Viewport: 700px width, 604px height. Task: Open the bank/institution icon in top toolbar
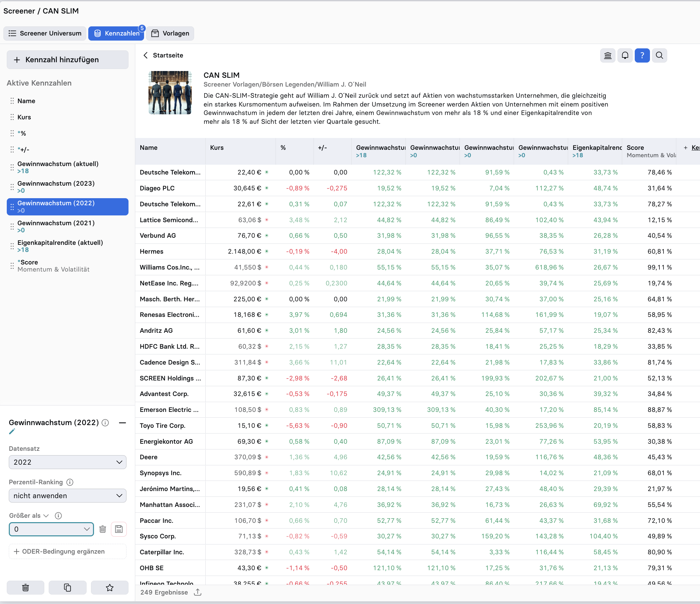coord(608,55)
